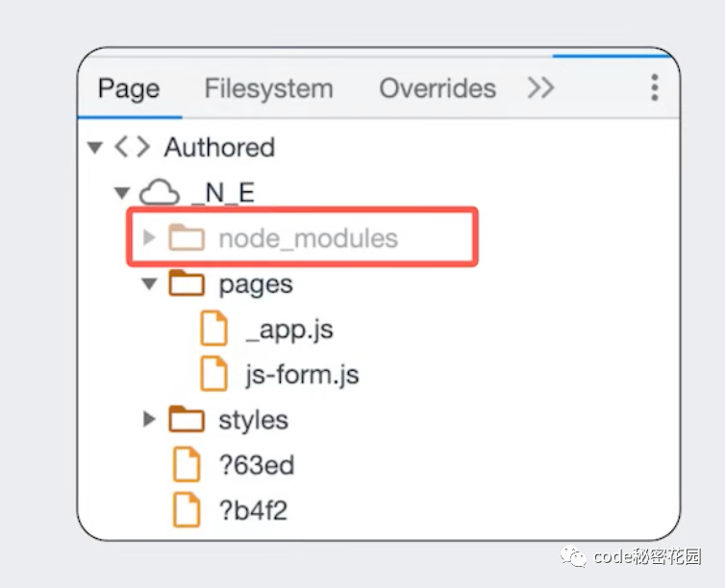
Task: Expand the styles folder arrow
Action: pyautogui.click(x=149, y=419)
